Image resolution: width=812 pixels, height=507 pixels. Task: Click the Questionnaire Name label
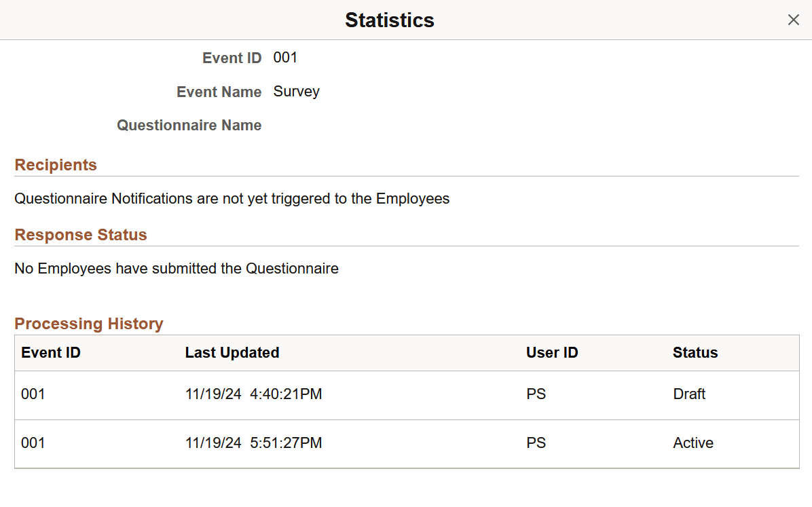[x=189, y=125]
